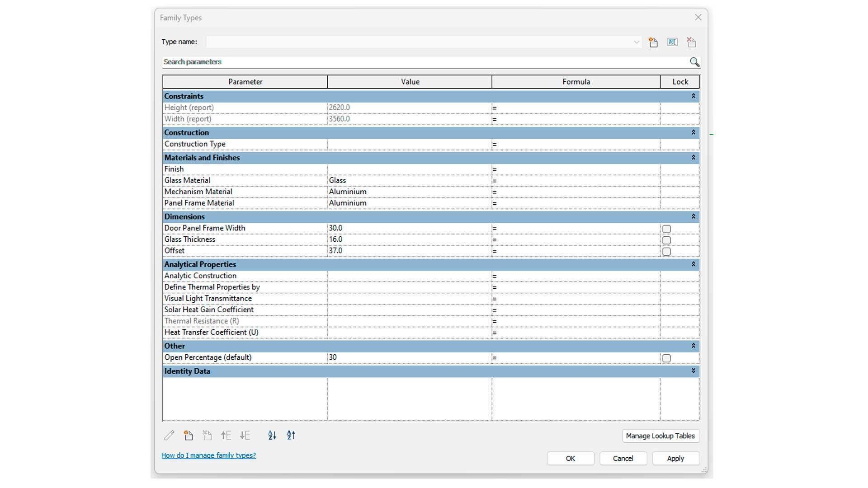
Task: Sort parameters in descending order
Action: click(291, 436)
